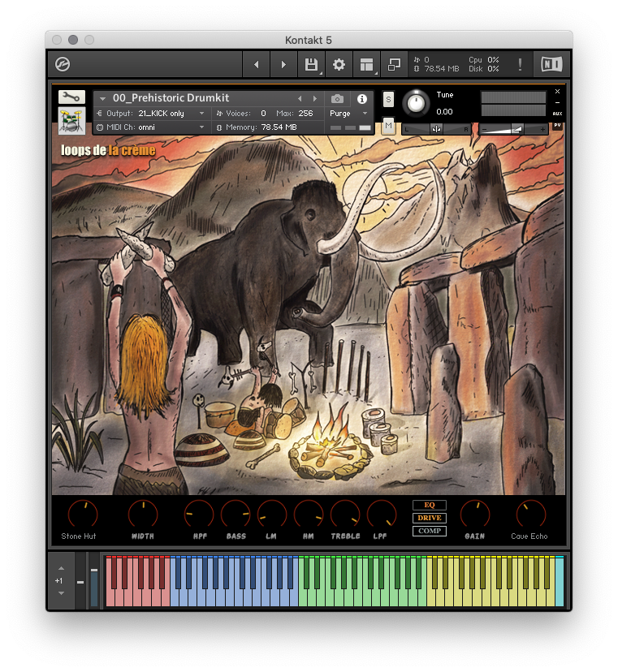Click the GAIN knob
This screenshot has width=618, height=672.
[475, 514]
